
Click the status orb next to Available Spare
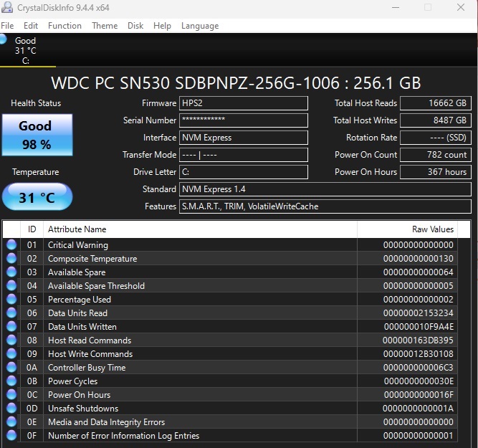pyautogui.click(x=11, y=272)
